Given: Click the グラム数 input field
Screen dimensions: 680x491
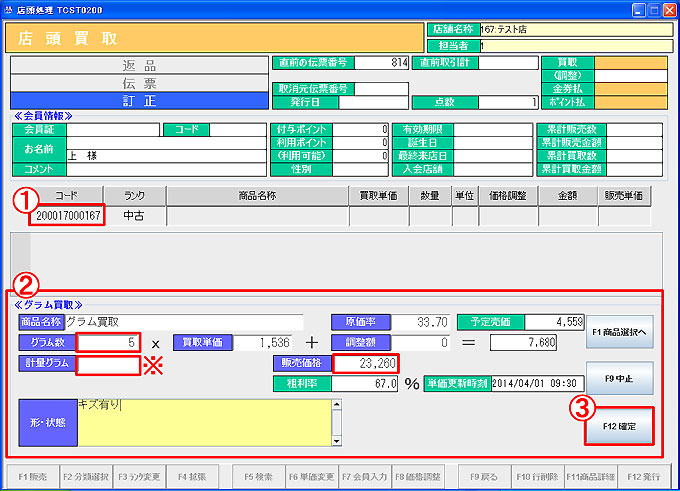Looking at the screenshot, I should click(x=109, y=343).
